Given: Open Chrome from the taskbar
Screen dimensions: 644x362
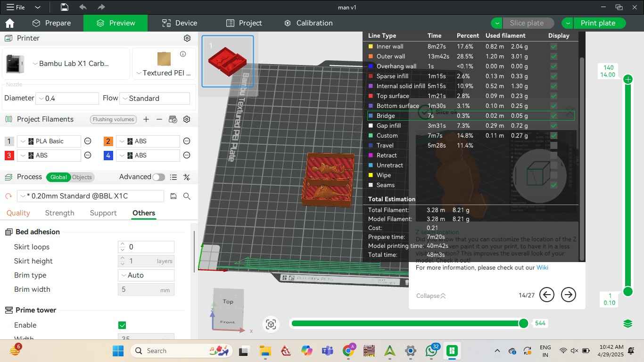Looking at the screenshot, I should (348, 351).
